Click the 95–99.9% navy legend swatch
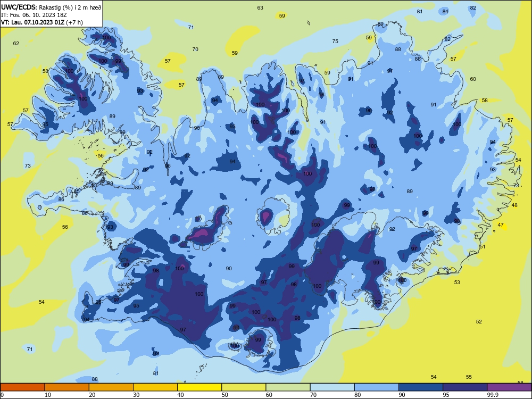532x399 pixels. pos(465,387)
